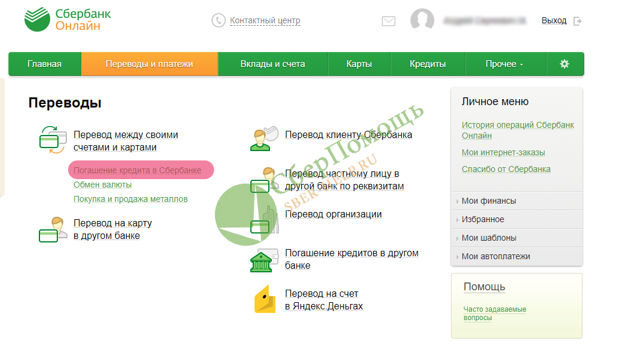This screenshot has height=344, width=644.
Task: Click icon for transfer between own accounts
Action: (x=53, y=140)
